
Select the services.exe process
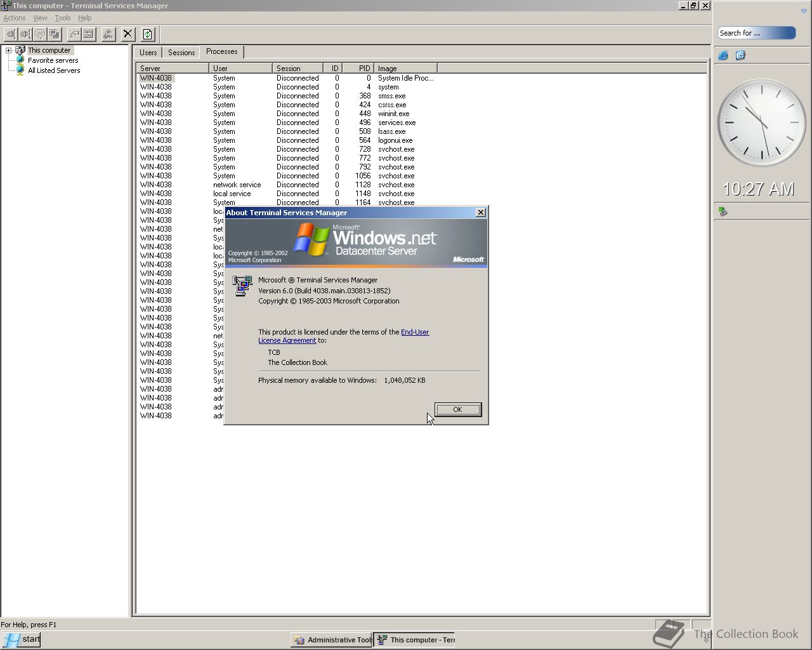[x=287, y=123]
